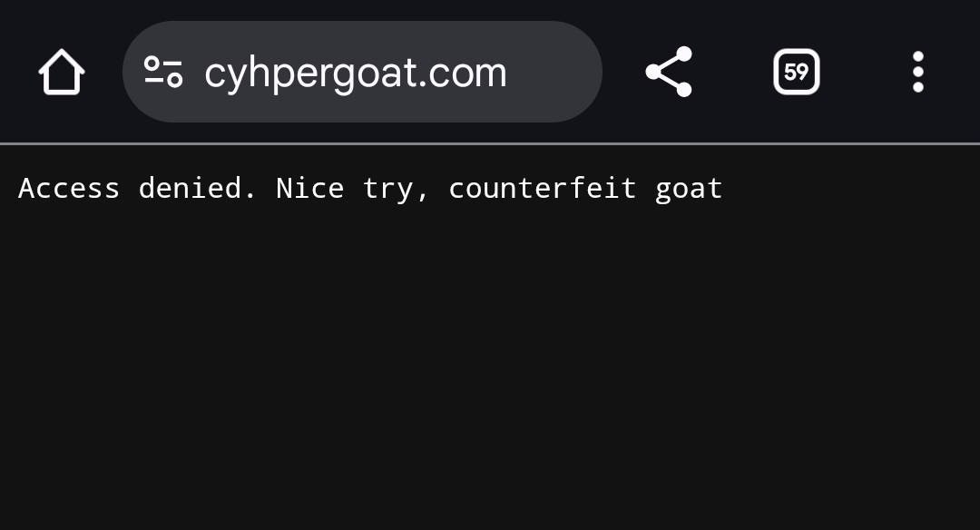Share this page via share icon
The image size is (980, 530).
tap(669, 72)
